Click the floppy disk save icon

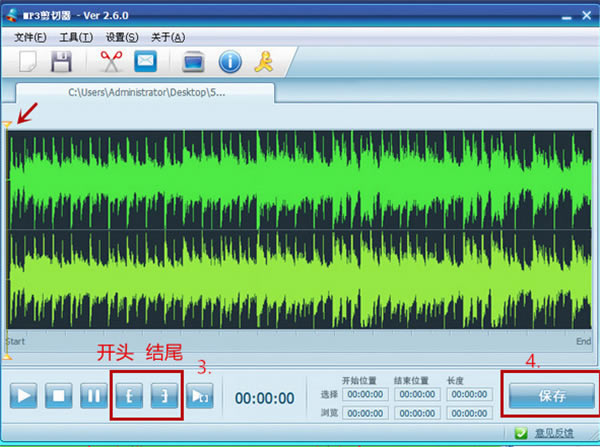point(62,62)
